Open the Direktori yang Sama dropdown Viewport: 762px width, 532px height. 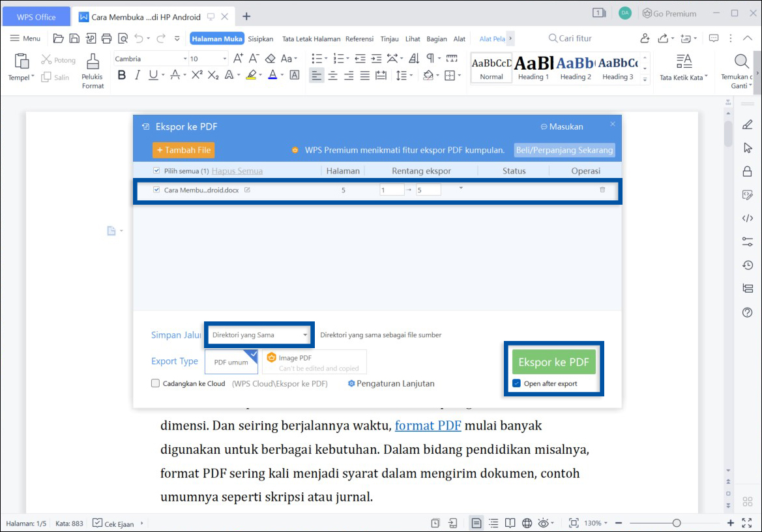304,334
